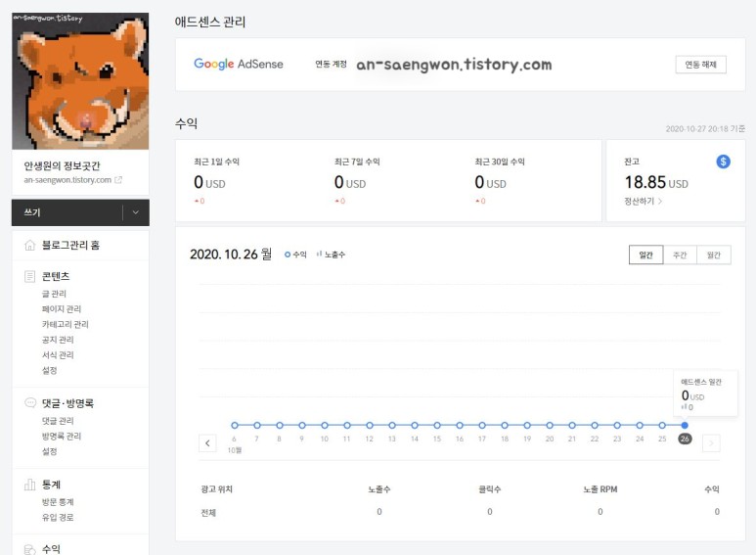Open 서식 관리 menu item
This screenshot has width=756, height=555.
coord(58,355)
